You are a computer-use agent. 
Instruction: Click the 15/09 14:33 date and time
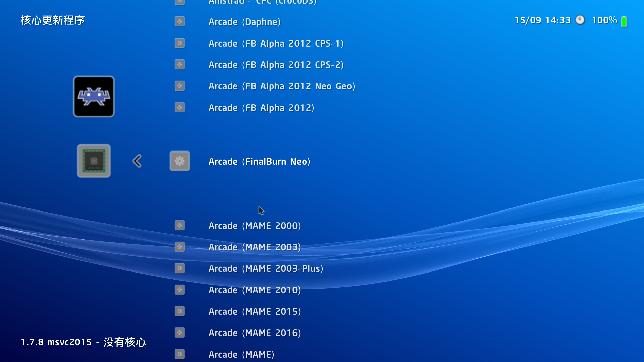point(542,20)
